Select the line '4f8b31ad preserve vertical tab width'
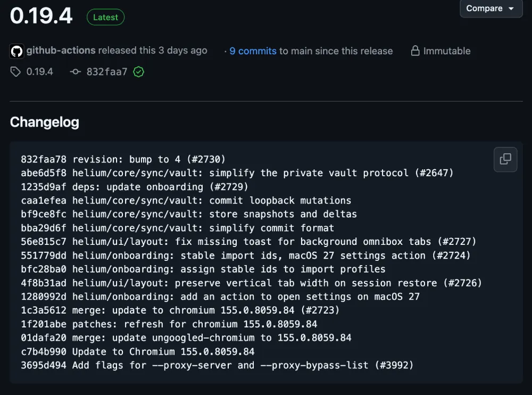Screen dimensions: 532x395 [252, 283]
